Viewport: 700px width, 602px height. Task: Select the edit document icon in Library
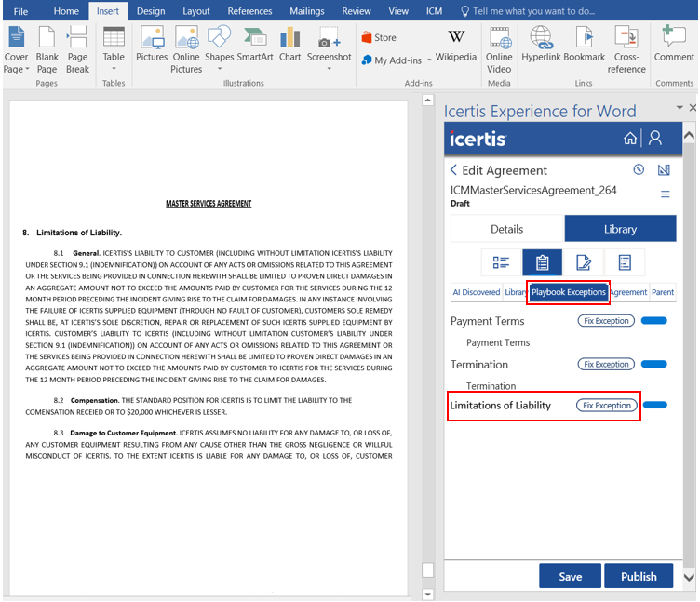(584, 263)
